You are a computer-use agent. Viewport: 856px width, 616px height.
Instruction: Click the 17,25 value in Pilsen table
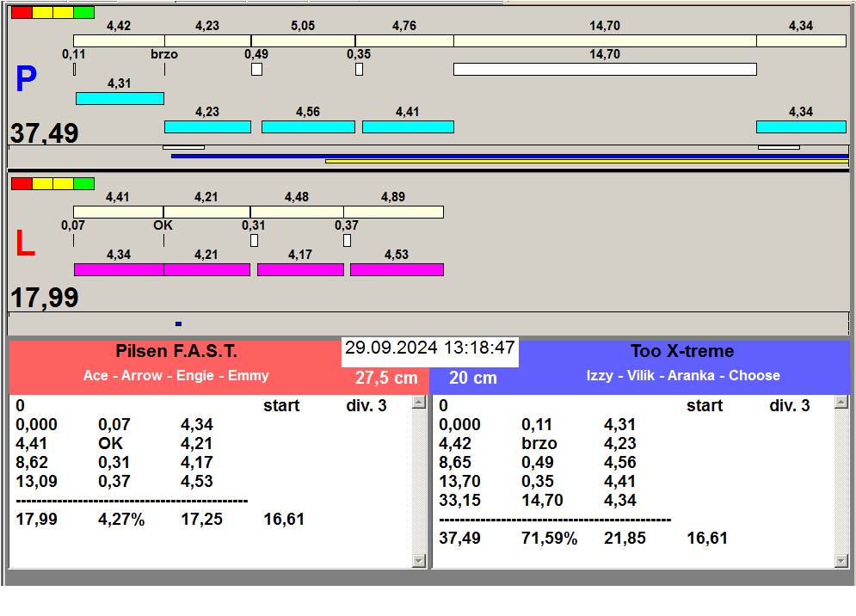click(x=201, y=520)
